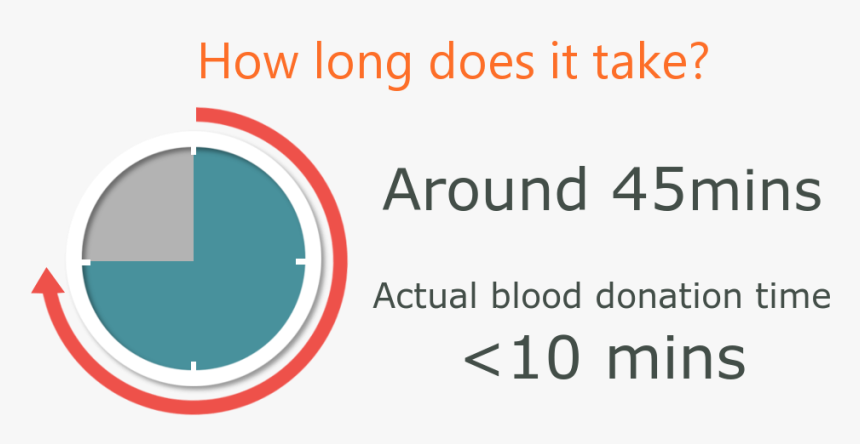Click the left tick mark on the clock
Image resolution: width=860 pixels, height=444 pixels.
click(x=86, y=262)
